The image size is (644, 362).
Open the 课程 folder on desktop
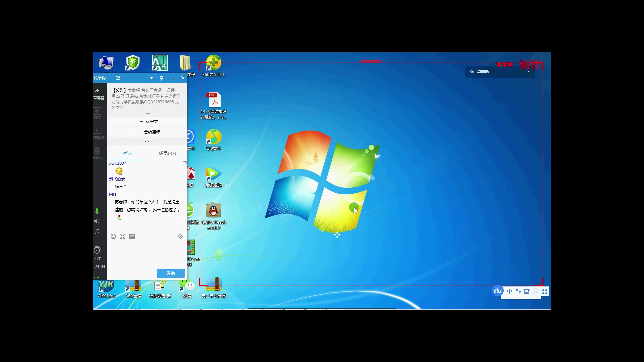point(185,64)
